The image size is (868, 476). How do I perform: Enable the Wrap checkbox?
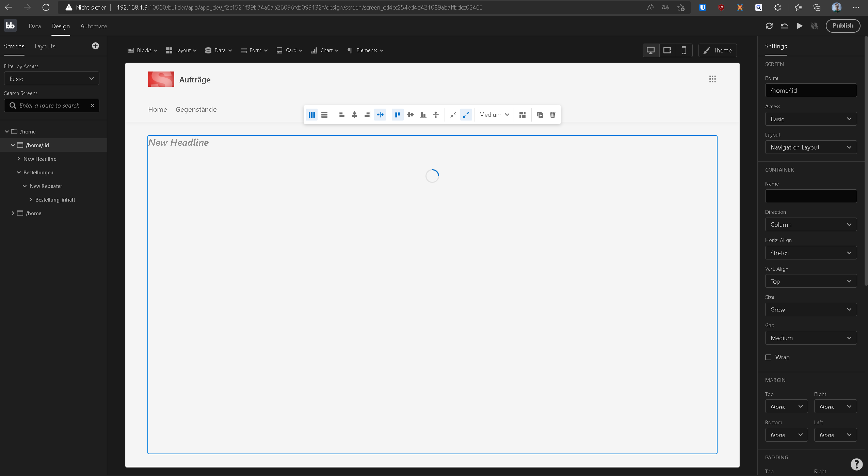pyautogui.click(x=768, y=357)
